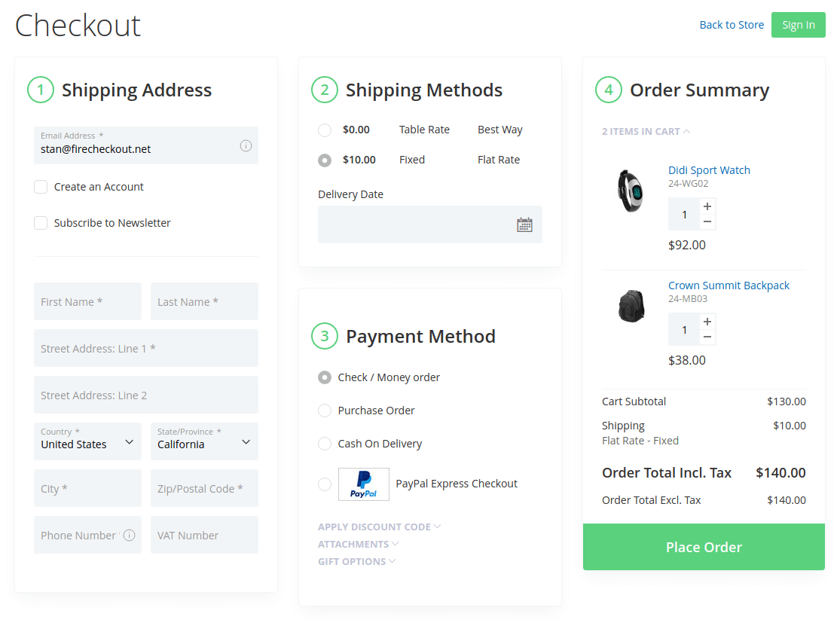Open the Country dropdown
The width and height of the screenshot is (840, 629).
coord(87,442)
